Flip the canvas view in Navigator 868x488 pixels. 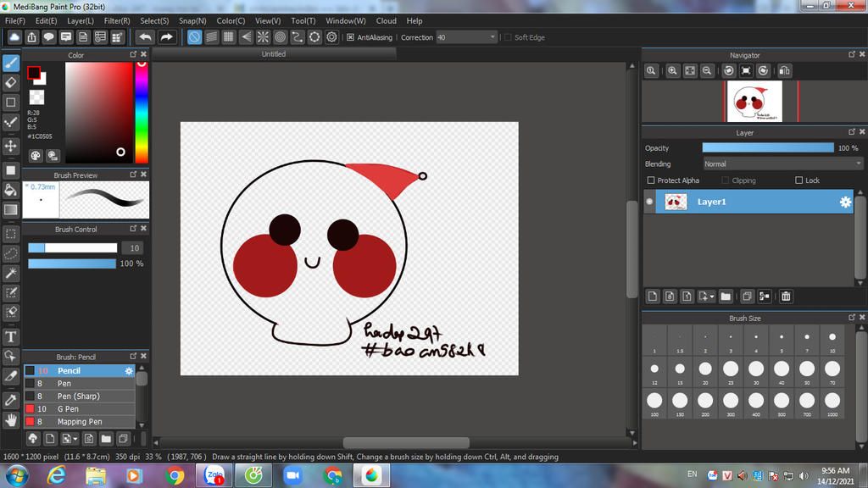(784, 71)
